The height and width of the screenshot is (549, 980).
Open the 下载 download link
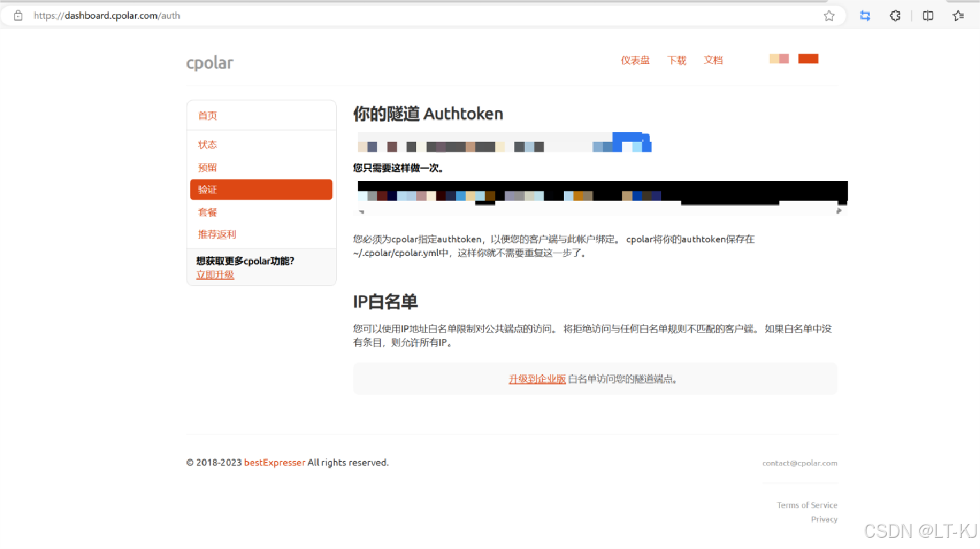coord(677,61)
